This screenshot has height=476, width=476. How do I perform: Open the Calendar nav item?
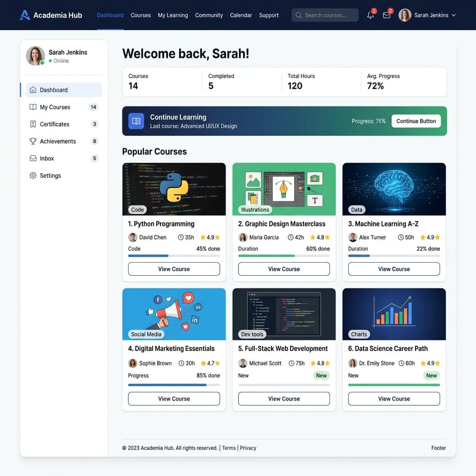coord(241,15)
